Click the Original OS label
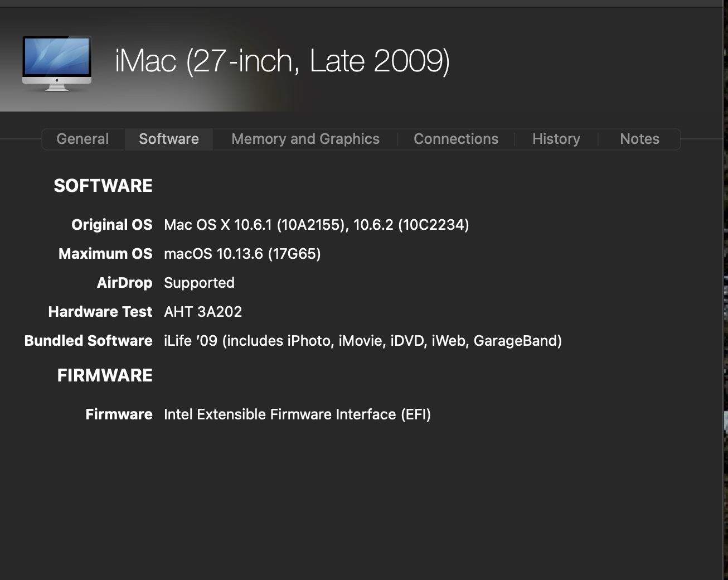Viewport: 728px width, 580px height. pos(111,225)
